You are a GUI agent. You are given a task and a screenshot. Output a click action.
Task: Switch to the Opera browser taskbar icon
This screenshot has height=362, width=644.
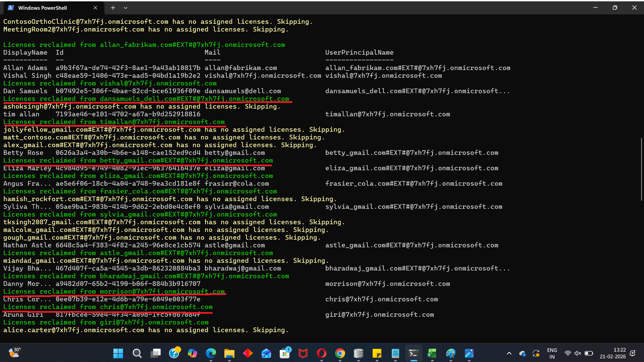(322, 353)
